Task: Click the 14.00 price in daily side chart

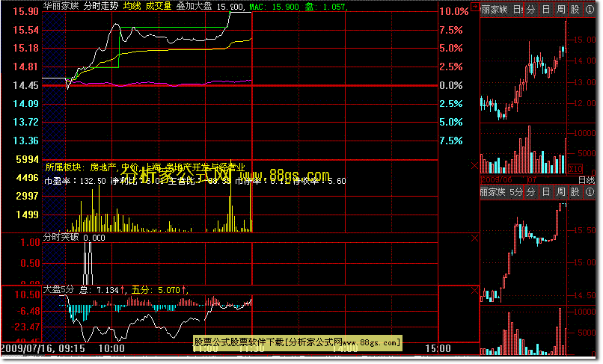Action: (x=584, y=61)
